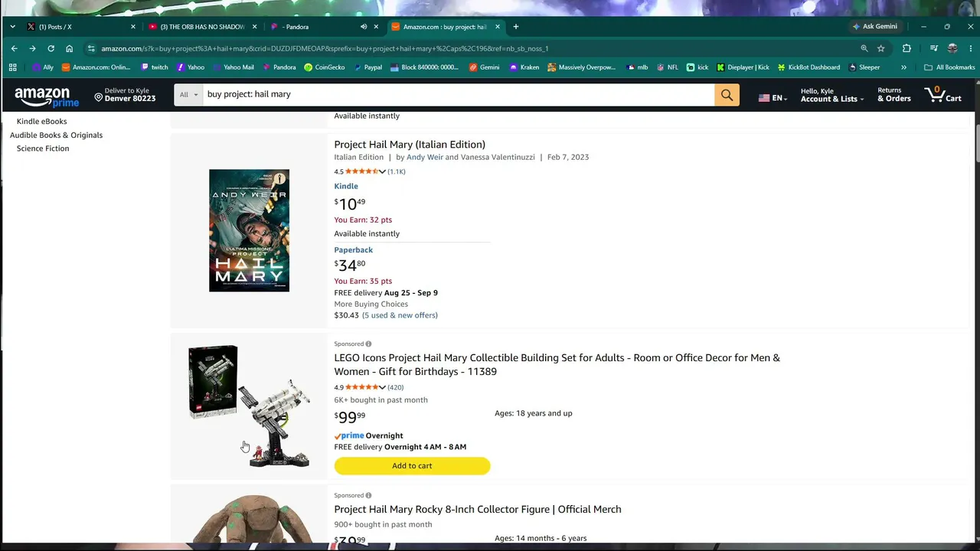
Task: Click the site info icon in address bar
Action: tap(91, 48)
